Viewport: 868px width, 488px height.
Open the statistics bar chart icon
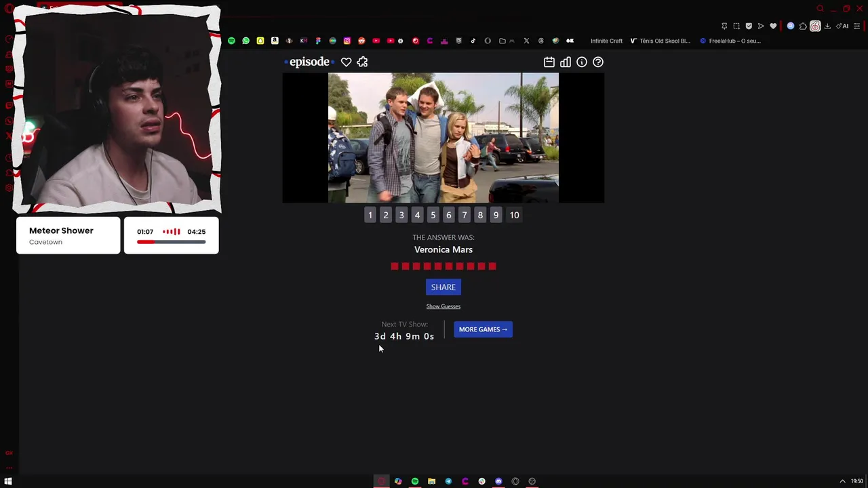(566, 62)
